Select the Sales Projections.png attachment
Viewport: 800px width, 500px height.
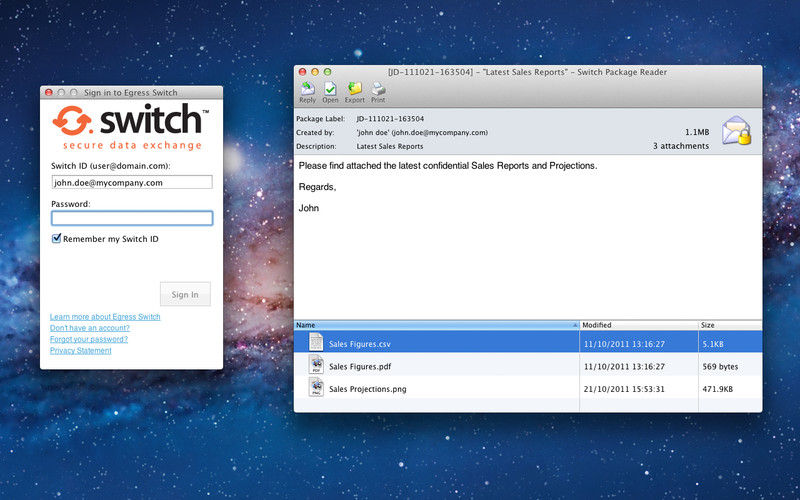528,388
